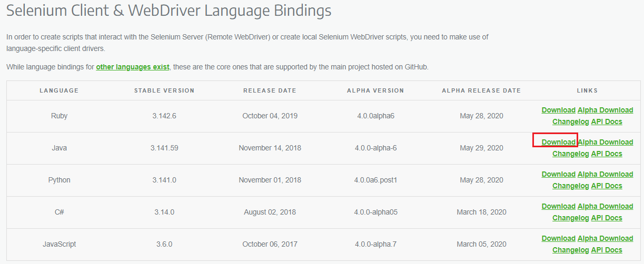Download the Java stable bindings
Screen dimensions: 644x264
[558, 142]
